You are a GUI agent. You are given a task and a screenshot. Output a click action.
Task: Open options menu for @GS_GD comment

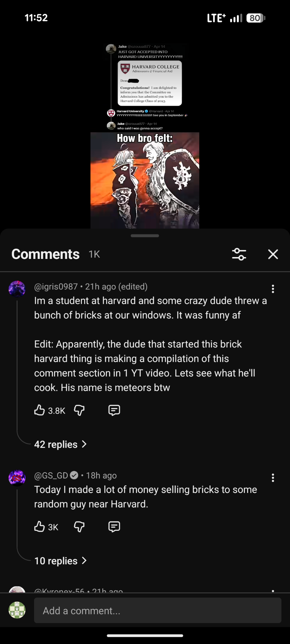click(x=273, y=478)
